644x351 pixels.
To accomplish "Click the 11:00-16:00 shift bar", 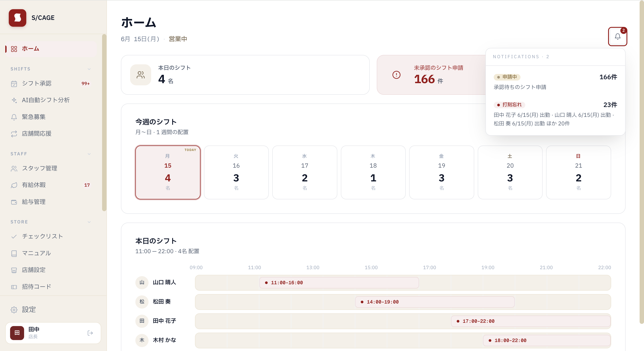I will (x=339, y=283).
